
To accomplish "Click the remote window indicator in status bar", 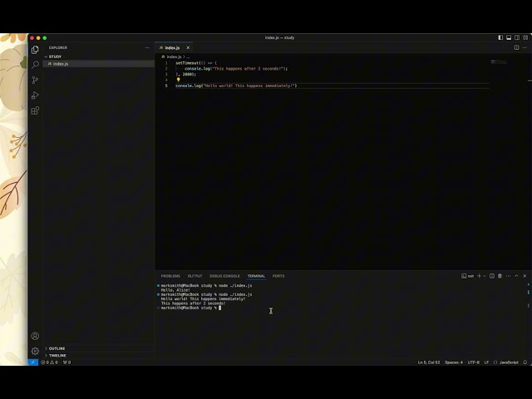I will coord(33,362).
